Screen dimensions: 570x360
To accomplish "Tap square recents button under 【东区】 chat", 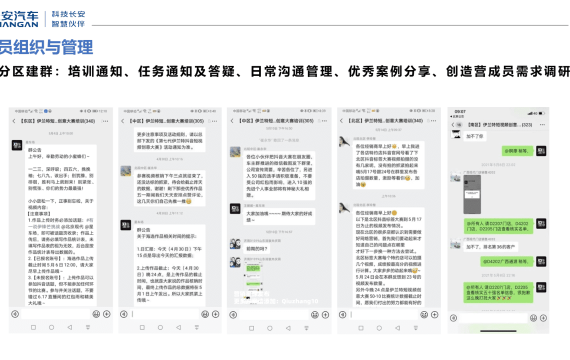I will (x=33, y=328).
